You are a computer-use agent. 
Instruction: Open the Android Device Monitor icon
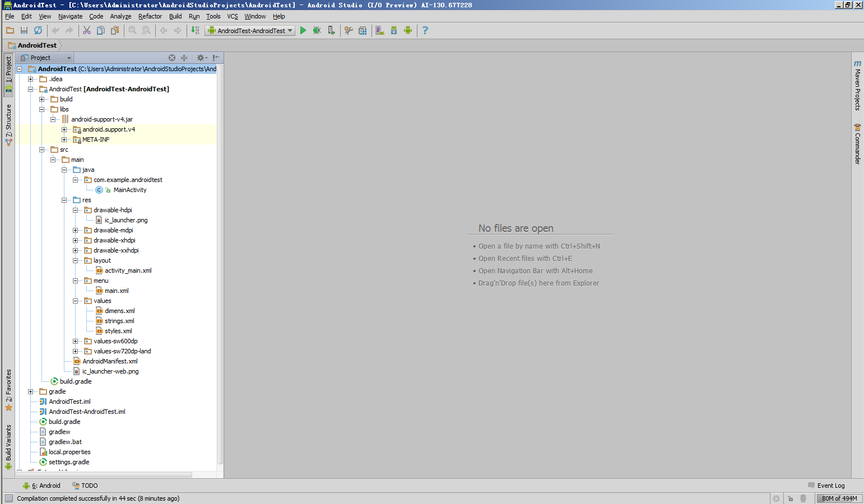coord(408,30)
